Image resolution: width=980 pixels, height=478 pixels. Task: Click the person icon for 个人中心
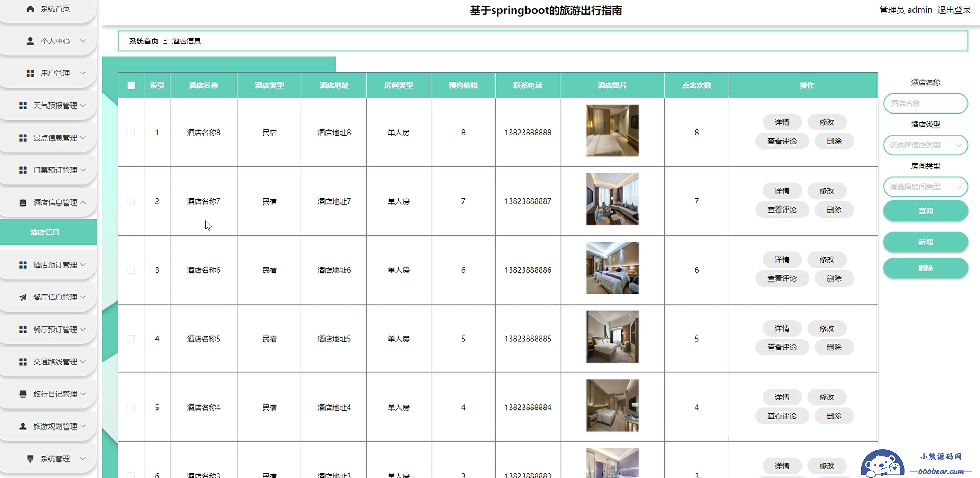(30, 41)
